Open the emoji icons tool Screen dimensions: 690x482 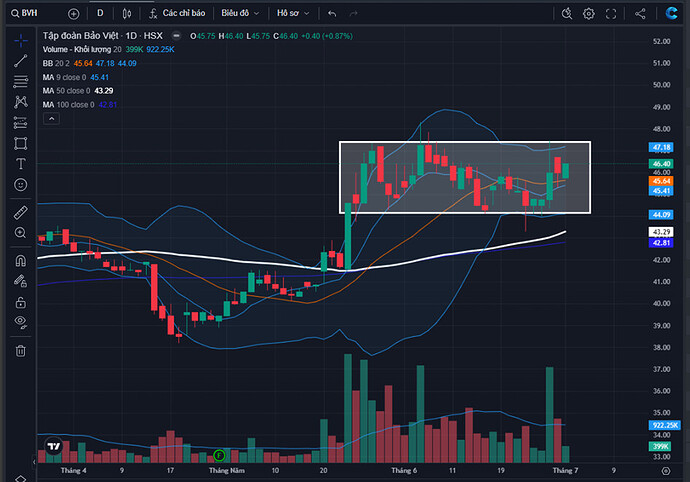[x=21, y=184]
